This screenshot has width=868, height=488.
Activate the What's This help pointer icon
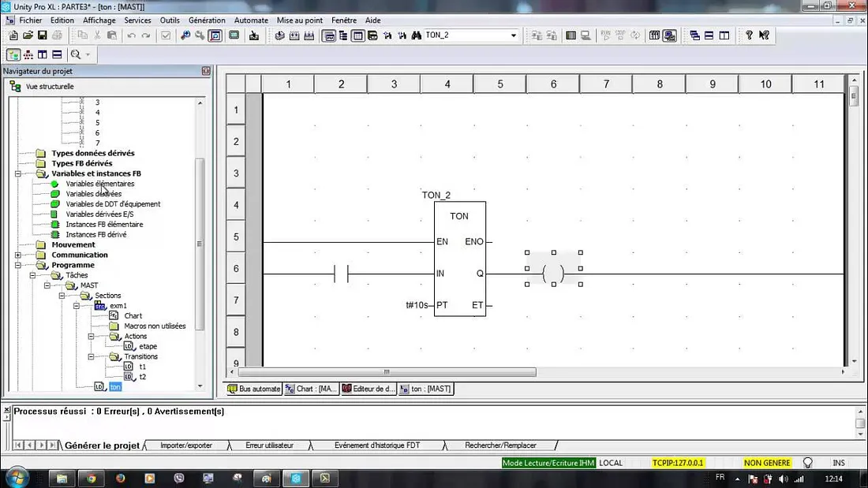tap(764, 35)
